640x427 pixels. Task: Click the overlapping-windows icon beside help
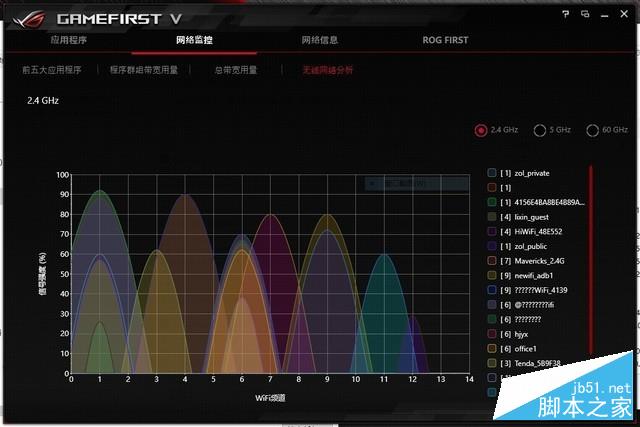click(x=585, y=15)
